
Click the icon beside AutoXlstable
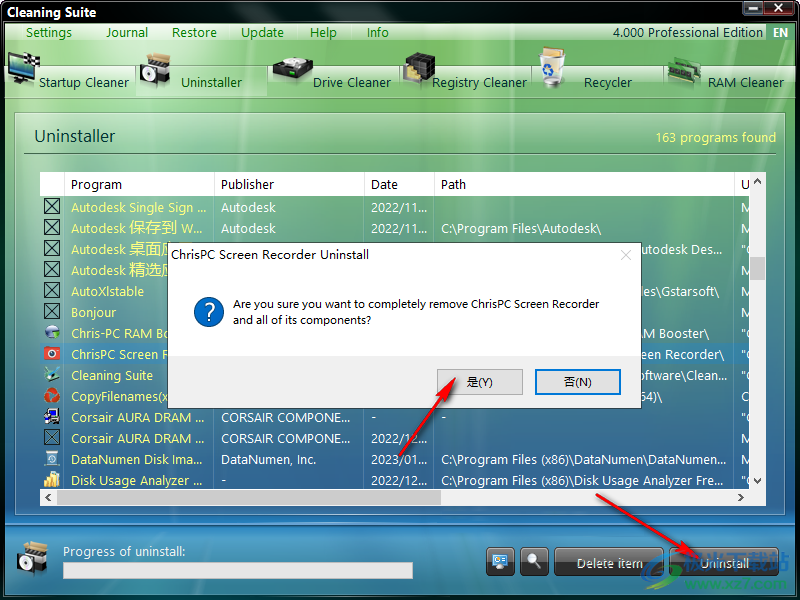(x=52, y=291)
